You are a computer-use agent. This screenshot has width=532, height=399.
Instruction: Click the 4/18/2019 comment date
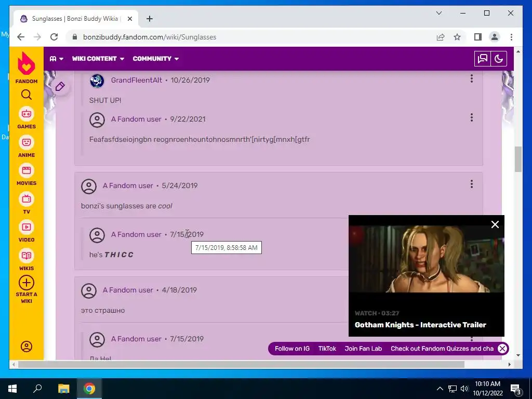[x=179, y=290]
